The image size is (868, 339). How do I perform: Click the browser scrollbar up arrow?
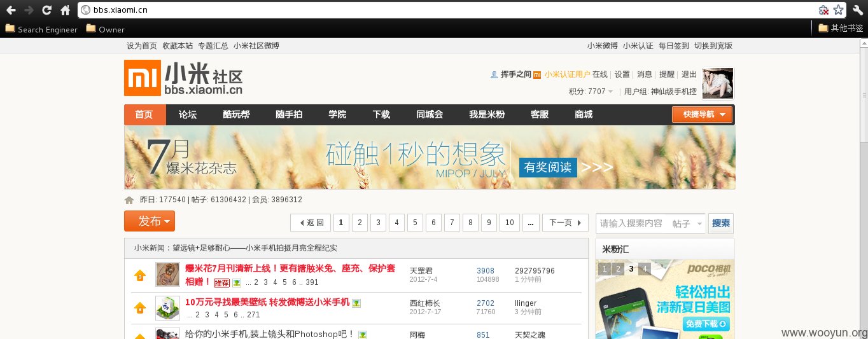coord(863,42)
